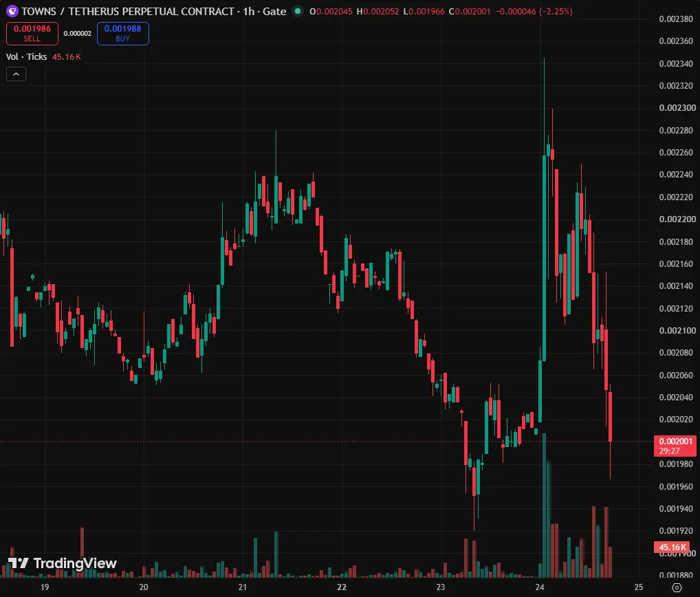Image resolution: width=700 pixels, height=597 pixels.
Task: Collapse the indicator legend with the chevron
Action: pos(16,74)
